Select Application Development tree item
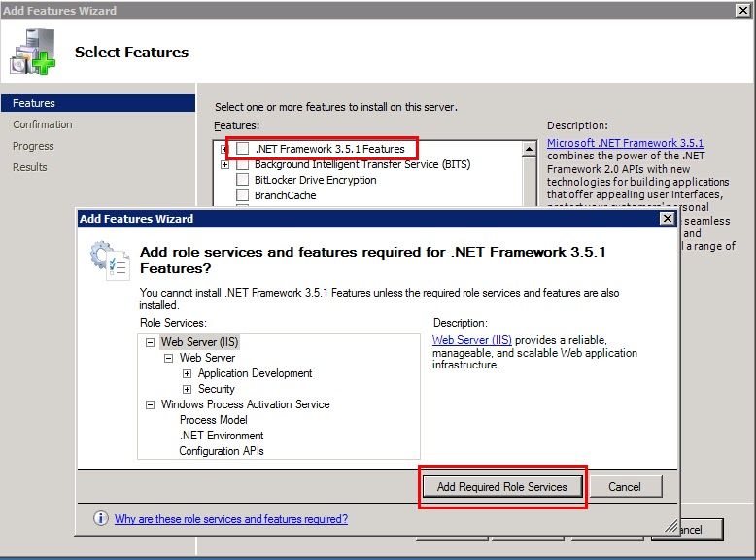756x560 pixels. coord(255,373)
